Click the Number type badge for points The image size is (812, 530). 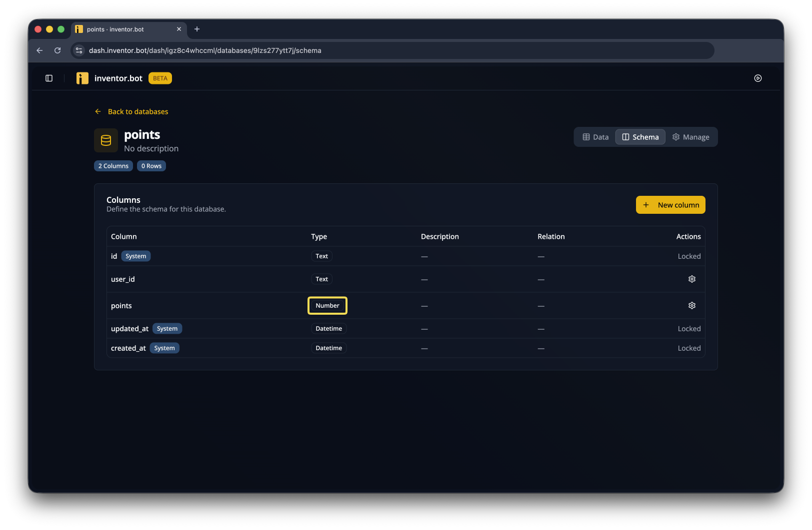point(327,306)
